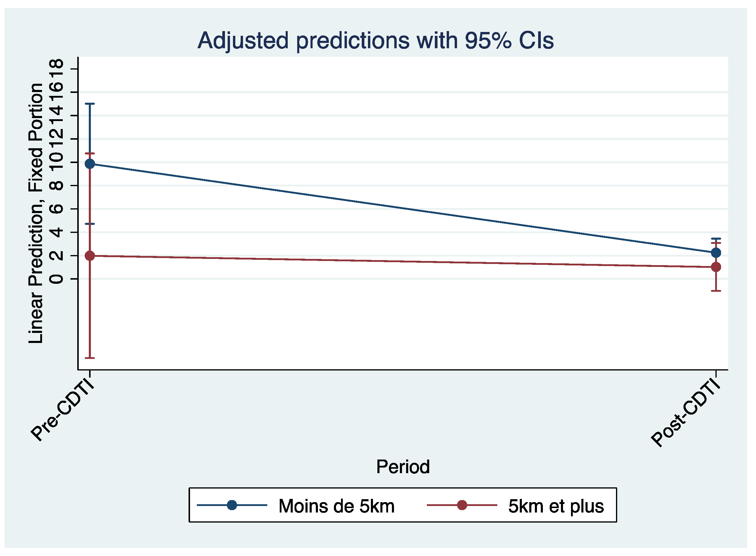756x556 pixels.
Task: Click the red data point at Pre-CDTI
Action: click(x=90, y=256)
